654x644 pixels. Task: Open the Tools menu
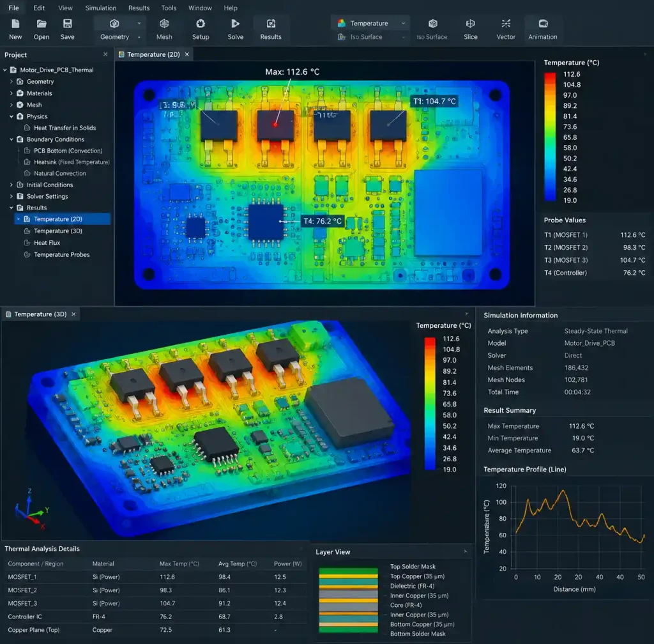click(x=169, y=8)
